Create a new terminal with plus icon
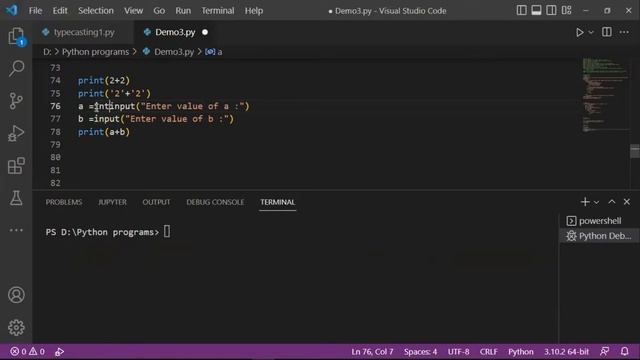The image size is (640, 360). (585, 202)
